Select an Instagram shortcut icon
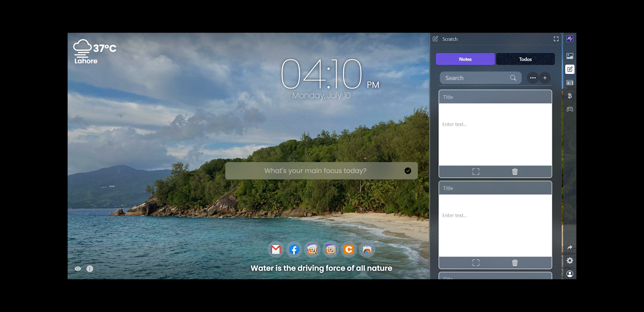Screen dimensions: 644x312 (312, 249)
